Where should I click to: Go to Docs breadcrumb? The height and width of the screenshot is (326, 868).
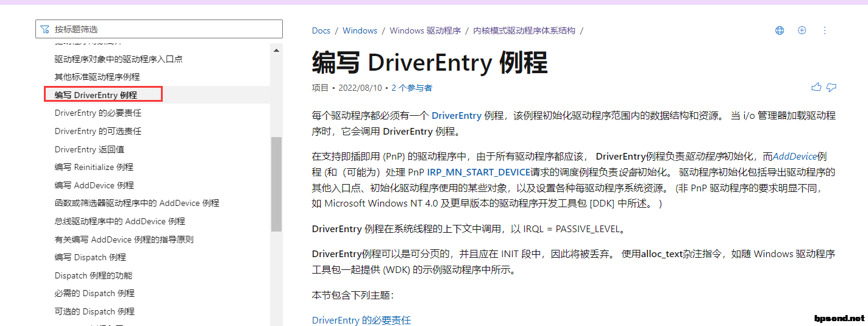(321, 30)
